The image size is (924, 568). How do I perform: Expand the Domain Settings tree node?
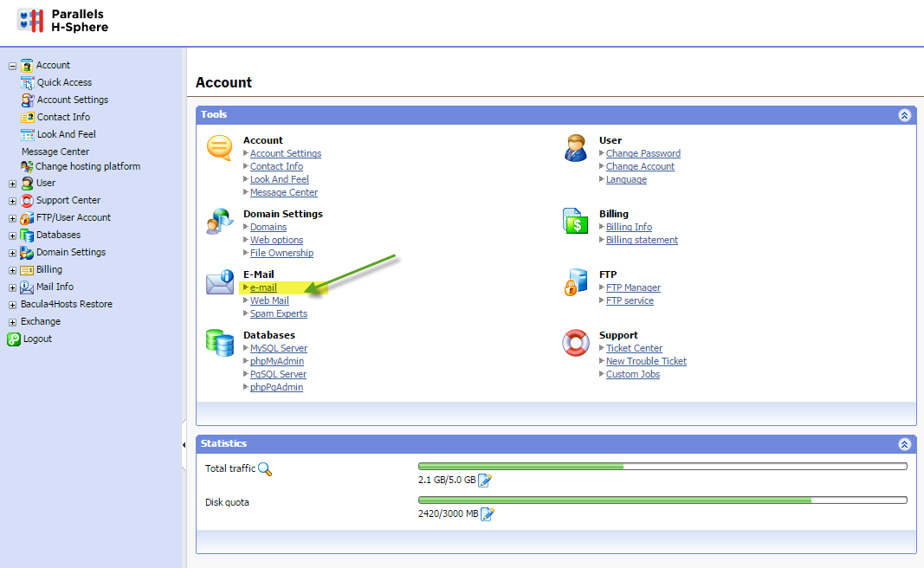[x=12, y=254]
